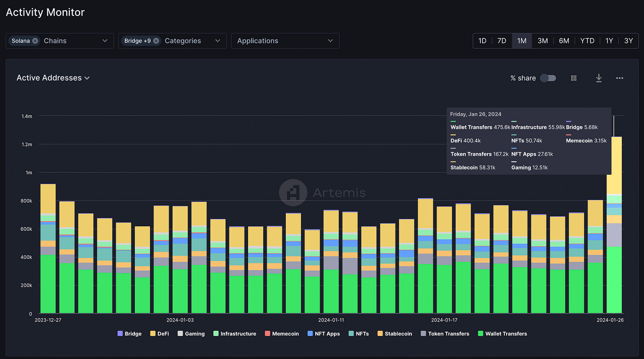Switch time range to 7D

point(502,41)
